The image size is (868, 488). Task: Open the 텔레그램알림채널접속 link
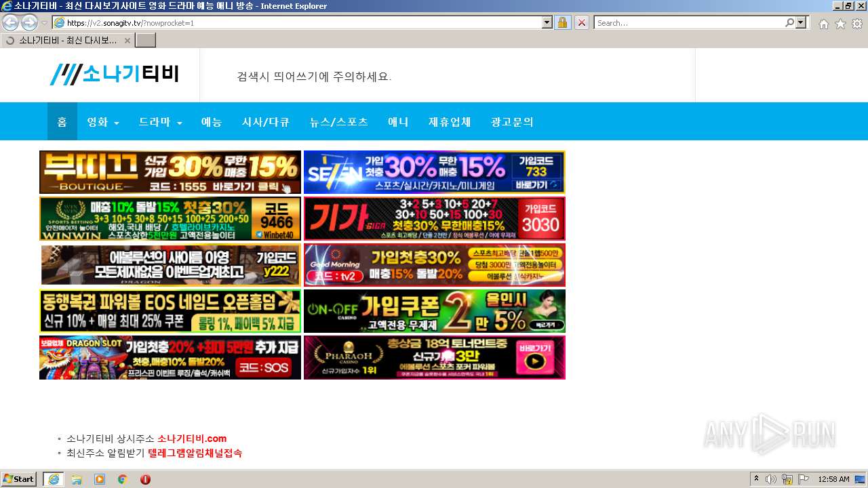pyautogui.click(x=195, y=453)
